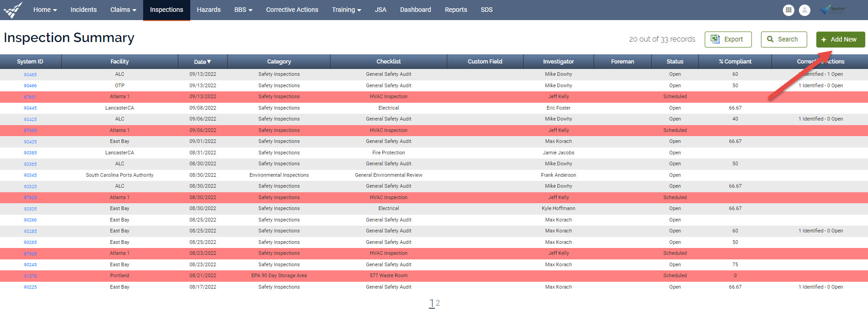Screen dimensions: 868x311
Task: Open the user profile avatar icon
Action: [804, 10]
